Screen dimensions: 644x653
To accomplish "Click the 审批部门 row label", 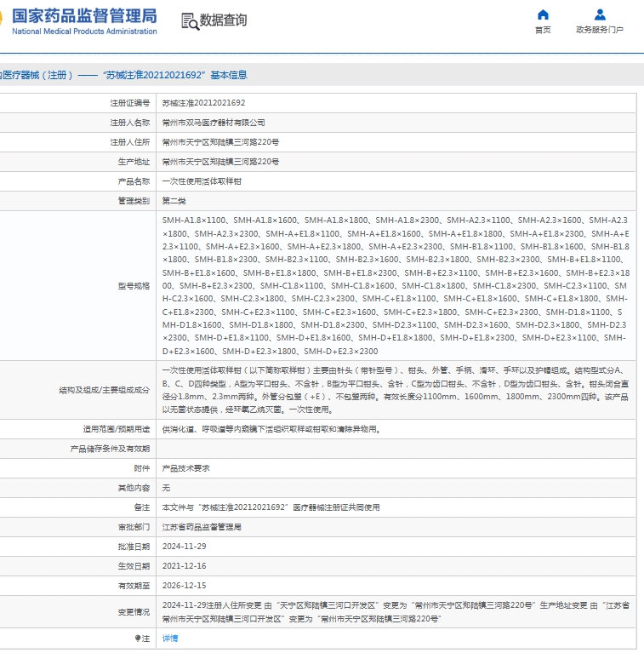I will pyautogui.click(x=134, y=527).
